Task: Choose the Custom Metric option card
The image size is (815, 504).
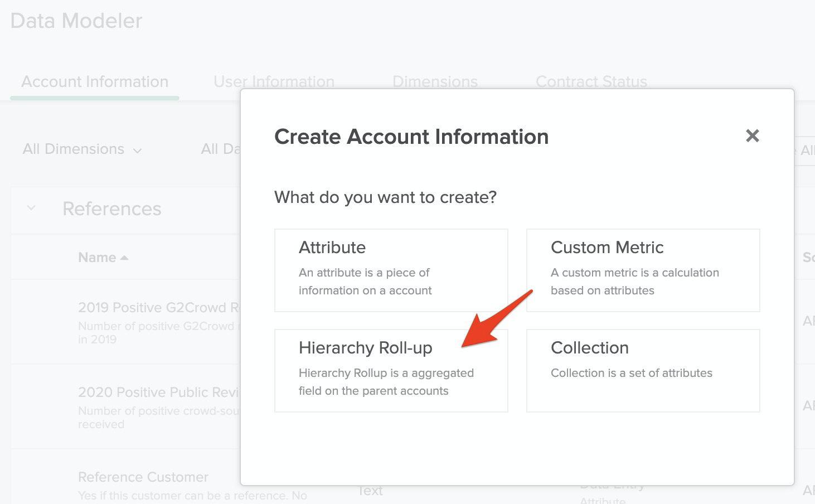Action: tap(643, 270)
